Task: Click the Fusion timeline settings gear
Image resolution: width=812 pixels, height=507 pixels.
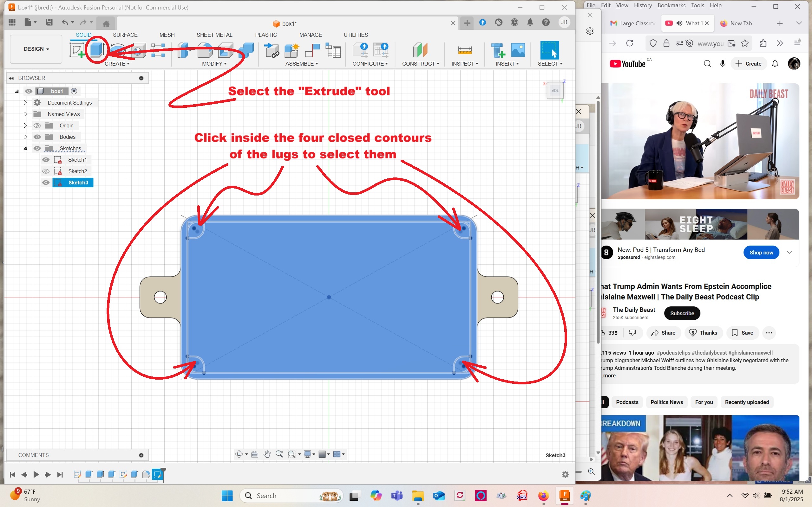Action: point(565,474)
